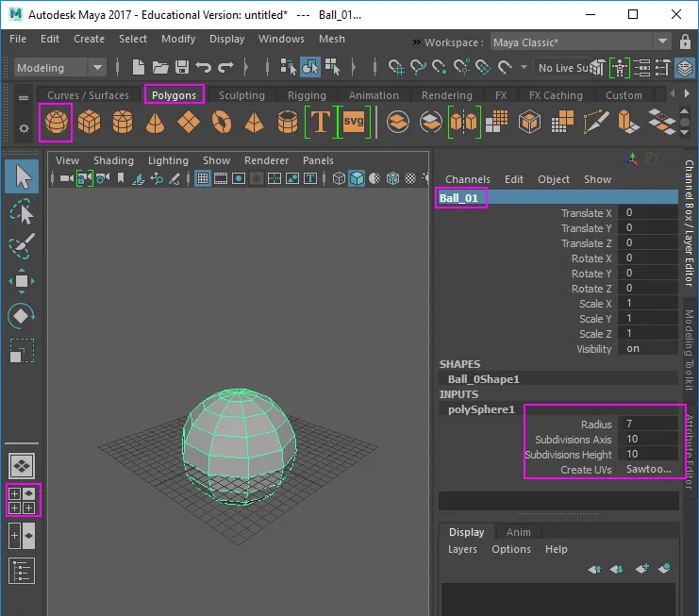
Task: Open the Workspace Maya Classic dropdown
Action: click(580, 42)
